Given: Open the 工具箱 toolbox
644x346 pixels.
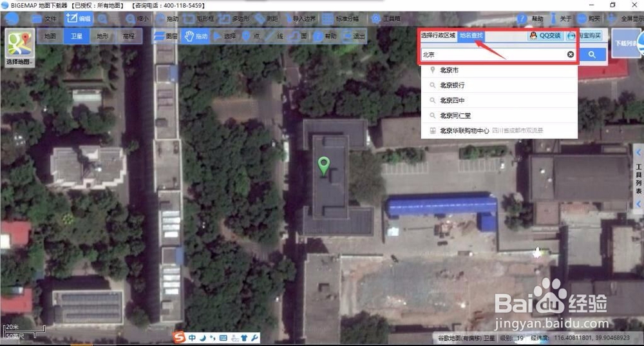Looking at the screenshot, I should tap(386, 19).
